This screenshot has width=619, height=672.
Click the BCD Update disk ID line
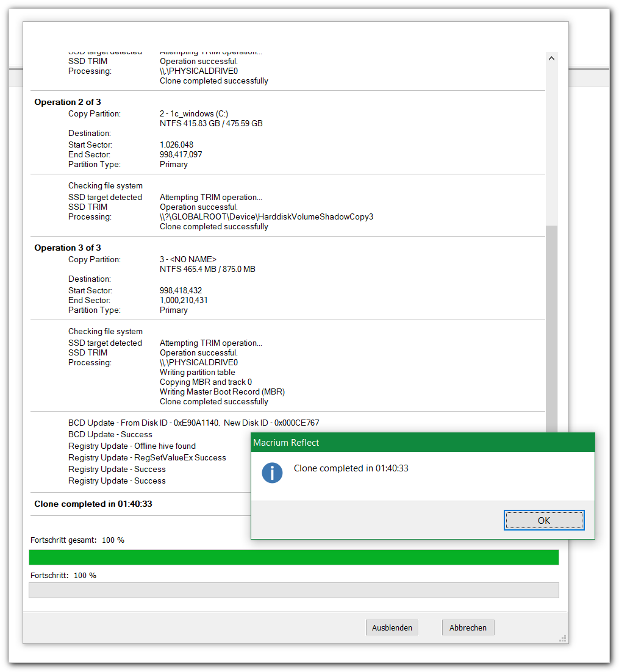pyautogui.click(x=194, y=423)
